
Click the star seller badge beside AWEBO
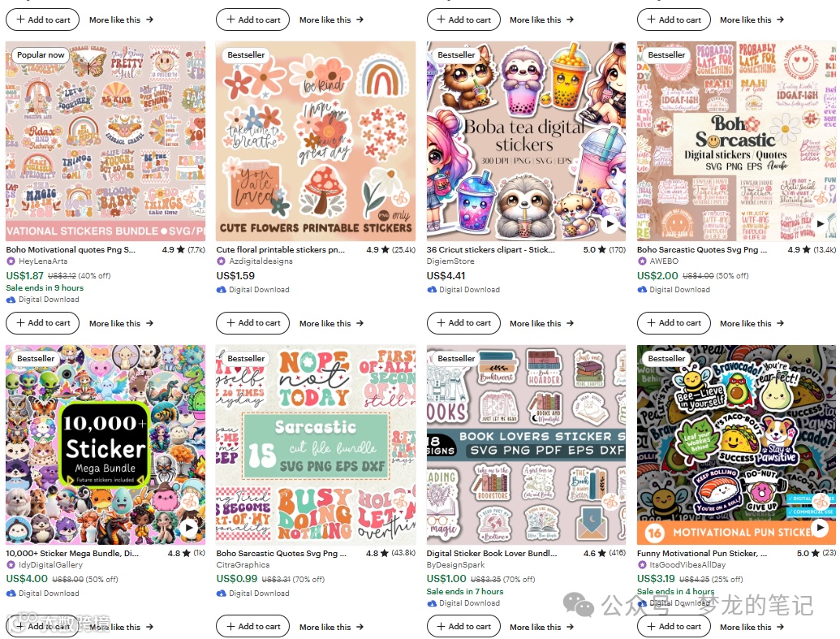coord(642,261)
